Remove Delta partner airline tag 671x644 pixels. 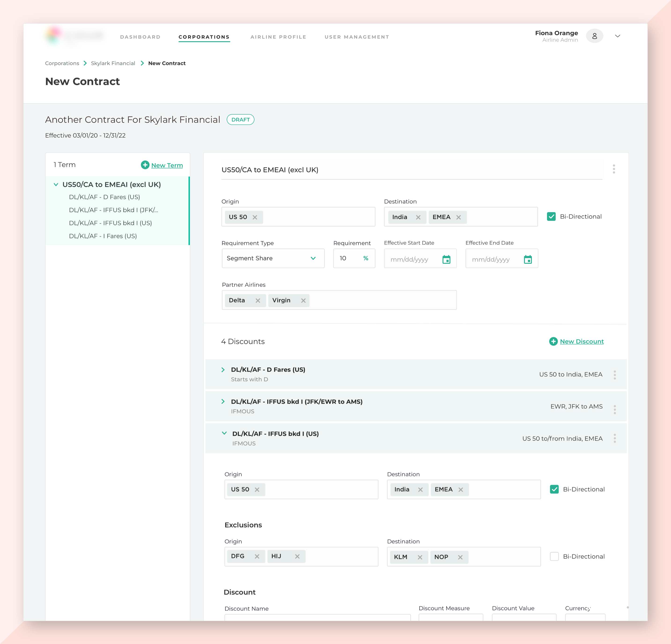click(x=258, y=300)
